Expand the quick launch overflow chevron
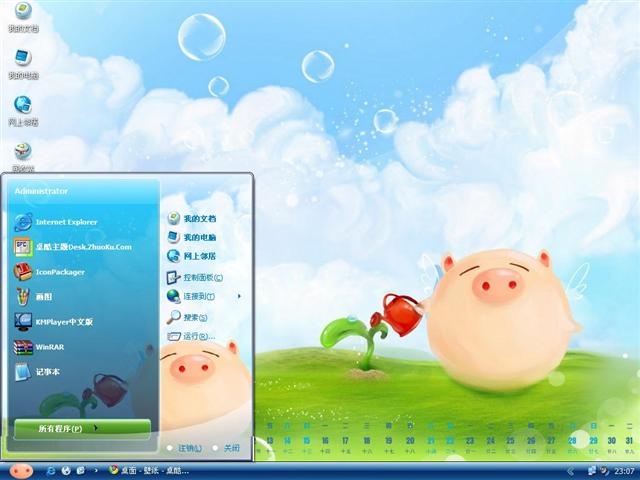This screenshot has width=640, height=480. pos(96,471)
